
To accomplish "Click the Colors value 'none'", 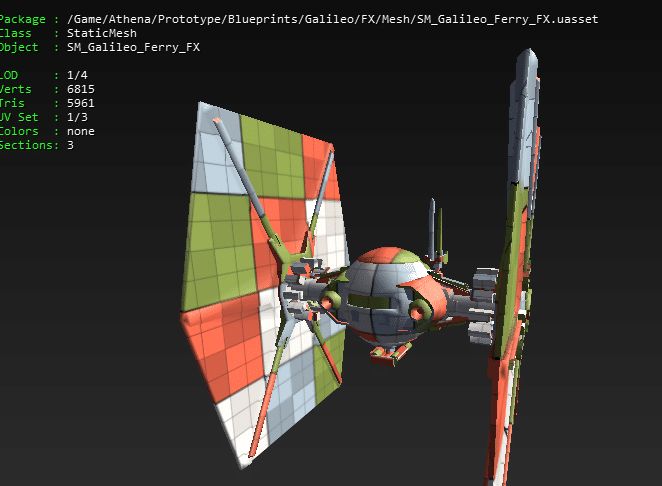I will pos(81,131).
